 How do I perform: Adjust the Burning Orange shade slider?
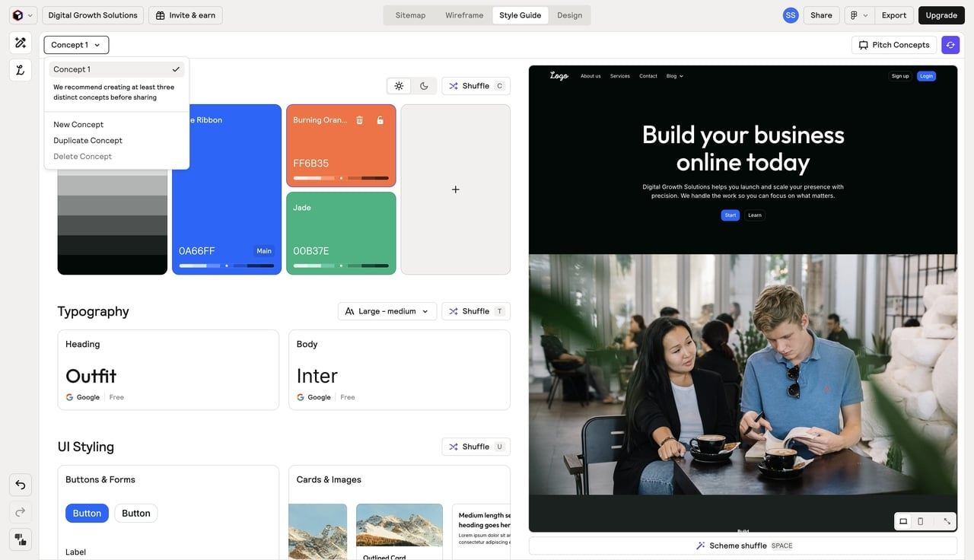pos(341,178)
